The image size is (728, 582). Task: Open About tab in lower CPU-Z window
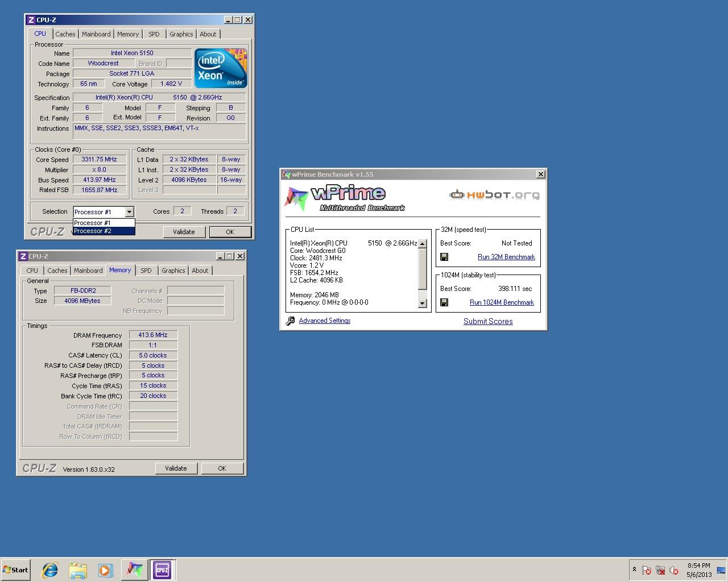200,271
